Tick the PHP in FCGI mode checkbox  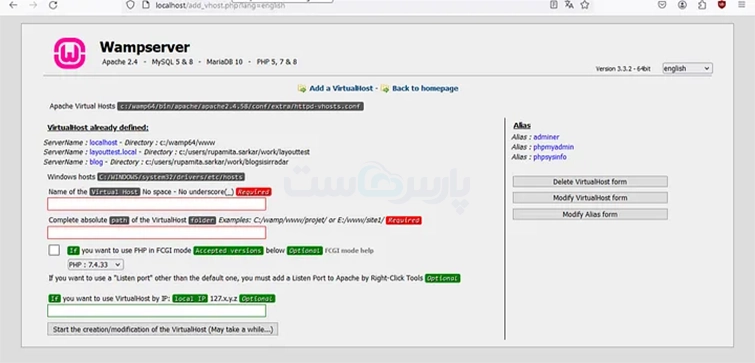click(x=54, y=250)
